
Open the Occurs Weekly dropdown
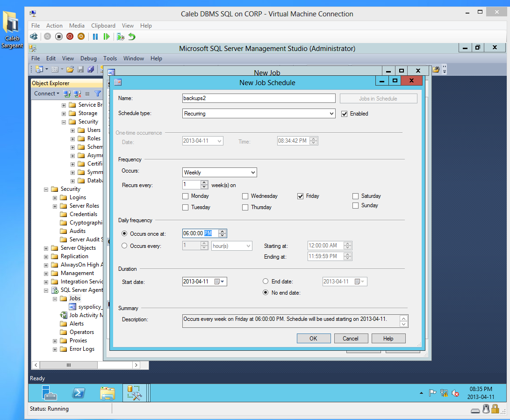[253, 173]
